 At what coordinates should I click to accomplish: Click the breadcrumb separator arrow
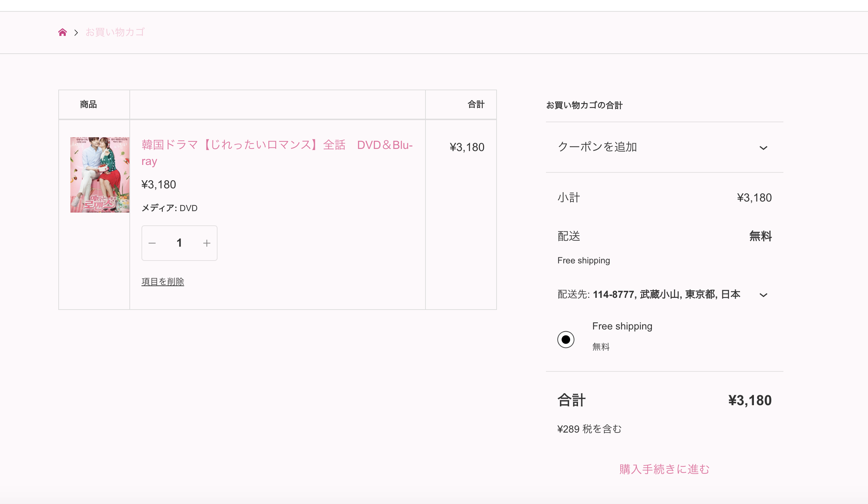(x=76, y=33)
